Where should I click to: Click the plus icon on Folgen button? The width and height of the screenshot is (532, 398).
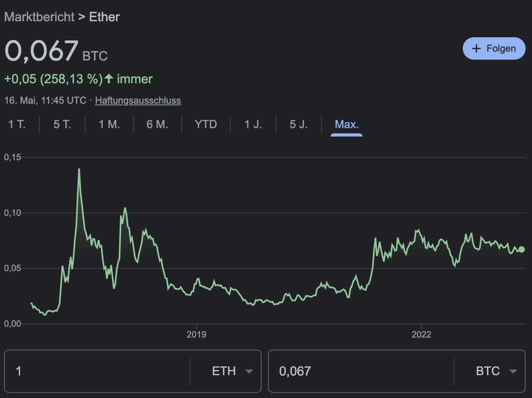pos(476,48)
